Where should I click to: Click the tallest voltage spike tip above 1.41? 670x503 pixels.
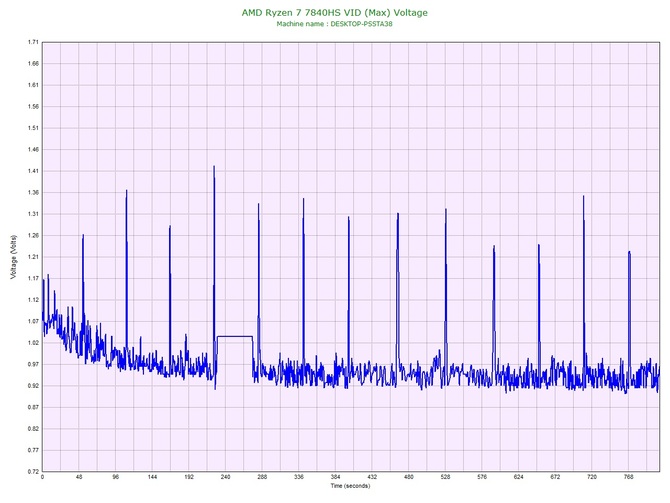214,167
